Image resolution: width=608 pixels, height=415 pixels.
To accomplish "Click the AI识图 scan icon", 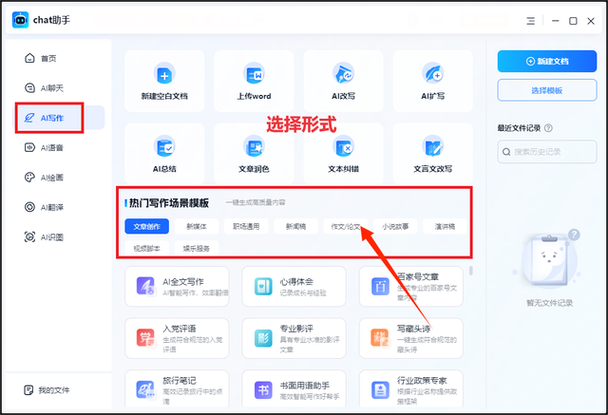I will [x=30, y=237].
